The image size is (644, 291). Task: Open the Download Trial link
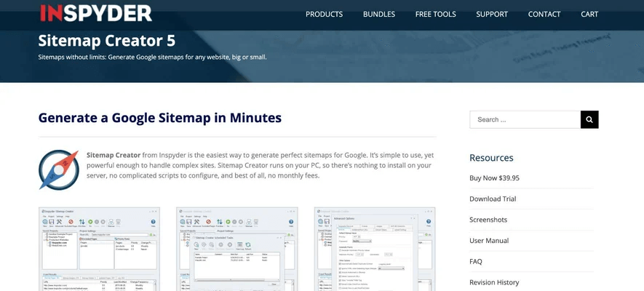click(x=493, y=199)
